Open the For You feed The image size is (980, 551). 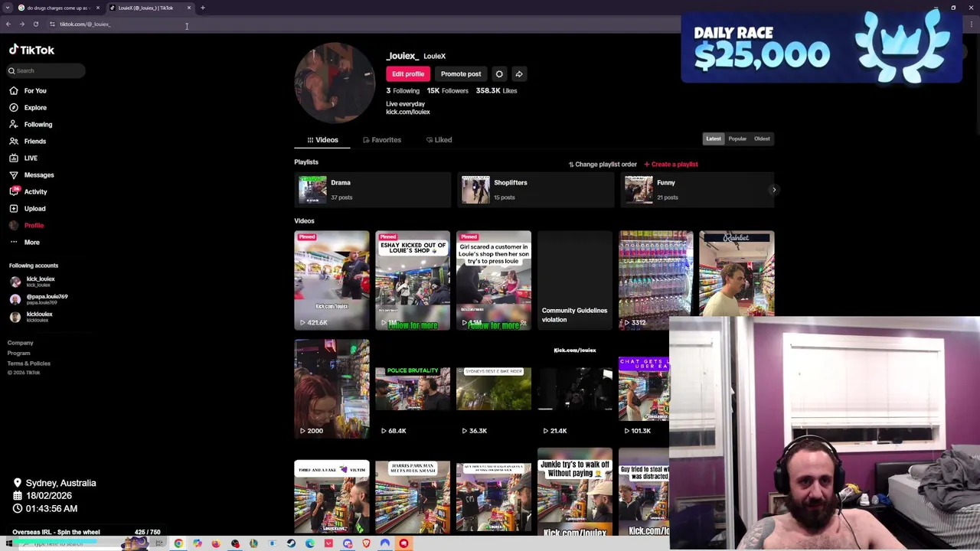pyautogui.click(x=28, y=90)
